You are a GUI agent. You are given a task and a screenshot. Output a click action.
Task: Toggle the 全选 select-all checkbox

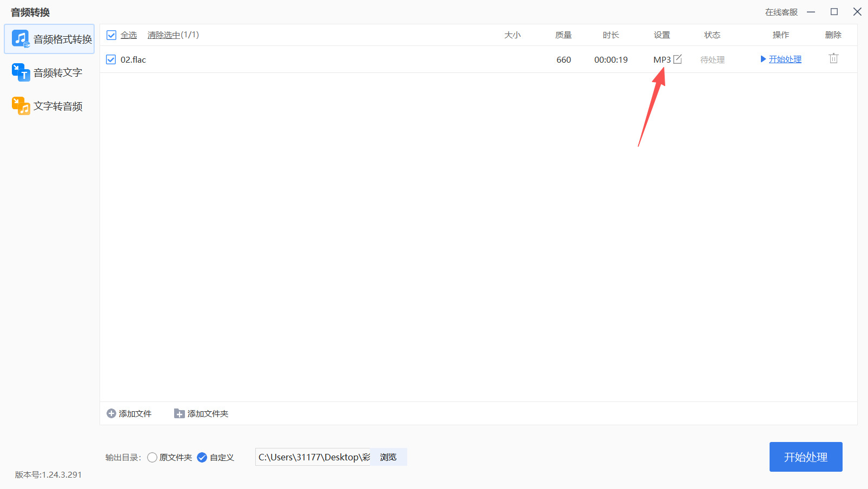[111, 35]
